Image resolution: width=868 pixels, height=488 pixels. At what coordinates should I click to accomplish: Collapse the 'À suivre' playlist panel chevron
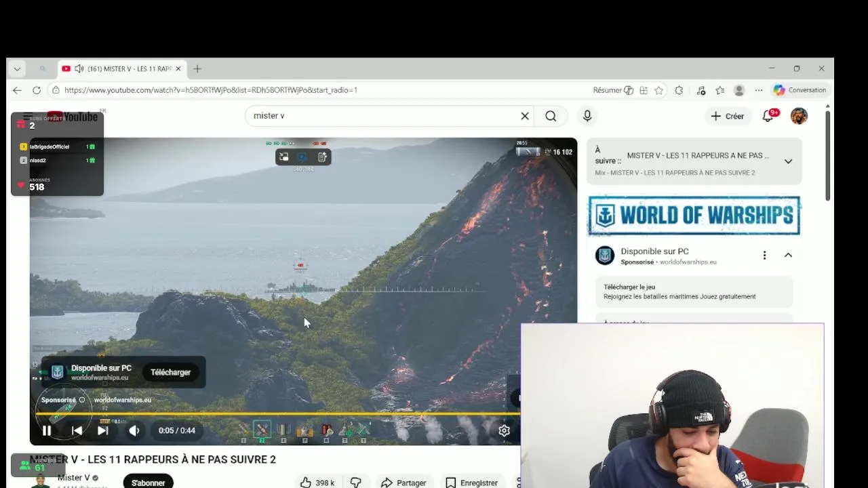tap(788, 161)
